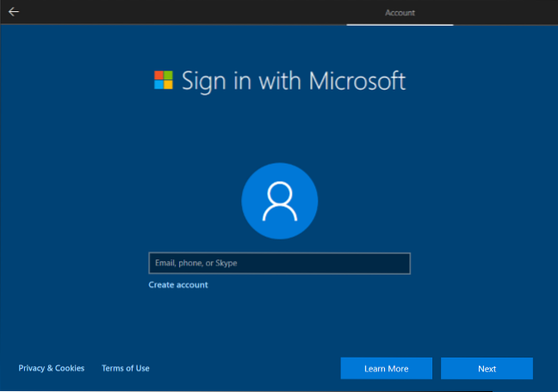The image size is (558, 392).
Task: Click the user avatar profile icon
Action: click(x=279, y=200)
